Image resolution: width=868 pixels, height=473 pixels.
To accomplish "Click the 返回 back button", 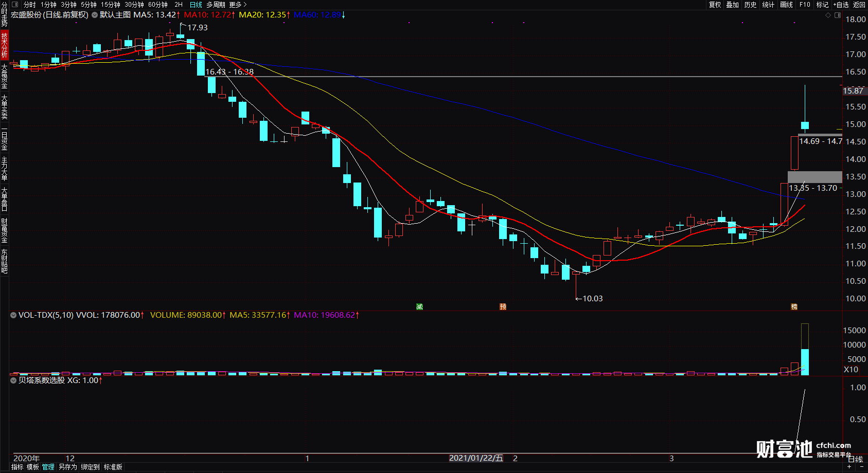I will point(859,5).
